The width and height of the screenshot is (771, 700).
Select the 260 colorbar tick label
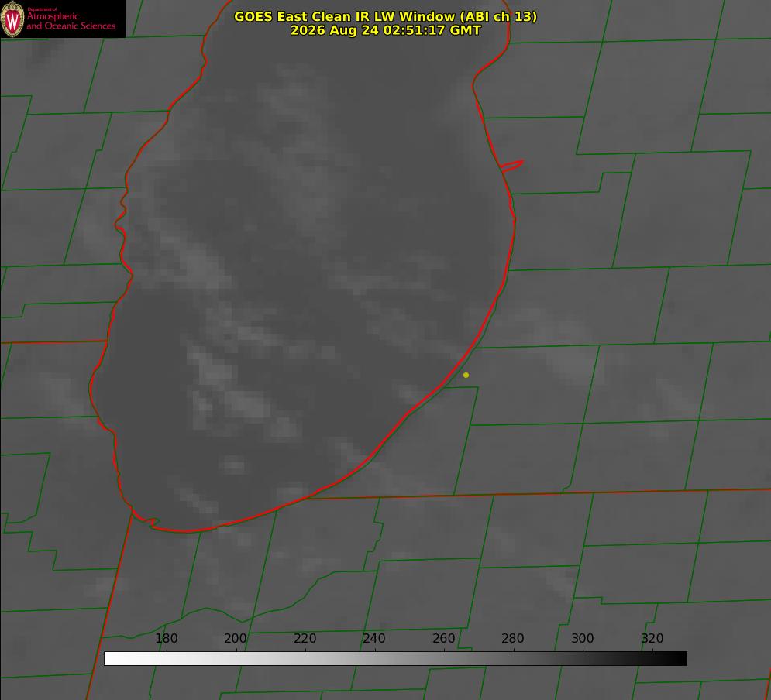tap(444, 638)
